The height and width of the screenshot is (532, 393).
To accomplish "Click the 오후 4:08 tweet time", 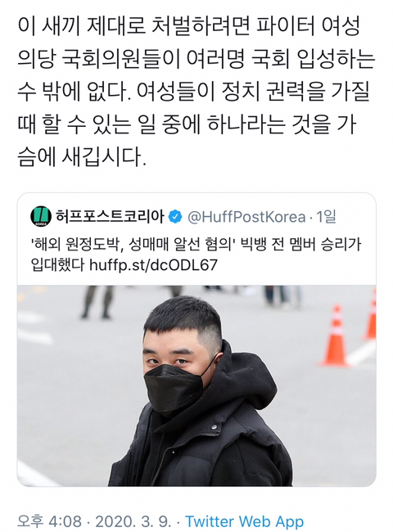I will (50, 521).
